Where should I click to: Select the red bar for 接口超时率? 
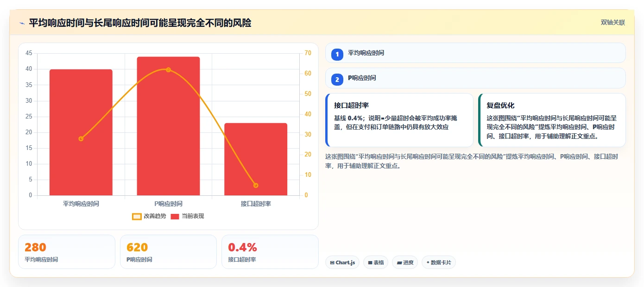click(256, 159)
